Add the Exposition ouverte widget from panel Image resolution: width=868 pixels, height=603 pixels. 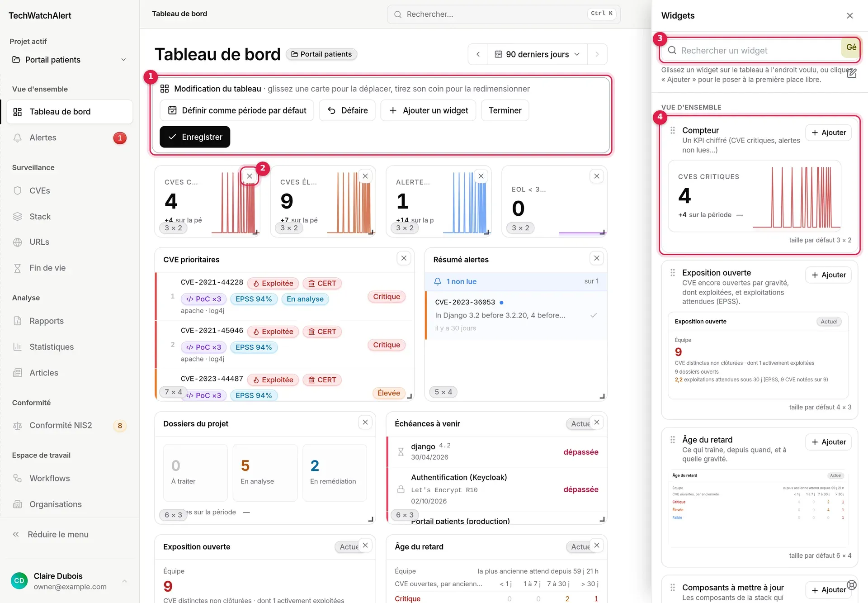(828, 275)
